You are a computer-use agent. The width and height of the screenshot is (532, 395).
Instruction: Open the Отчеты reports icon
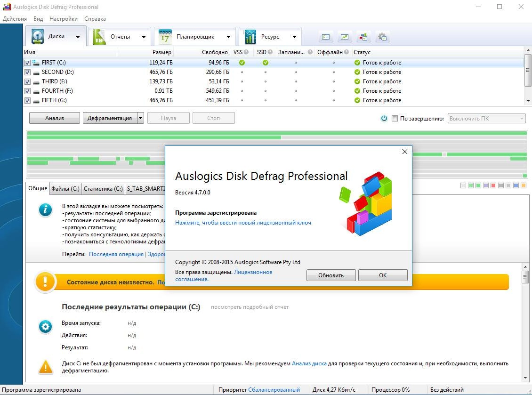point(99,37)
